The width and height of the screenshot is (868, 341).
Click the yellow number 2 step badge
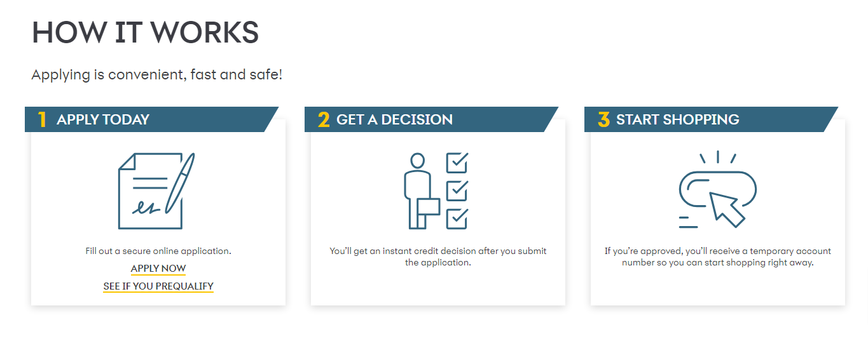324,119
